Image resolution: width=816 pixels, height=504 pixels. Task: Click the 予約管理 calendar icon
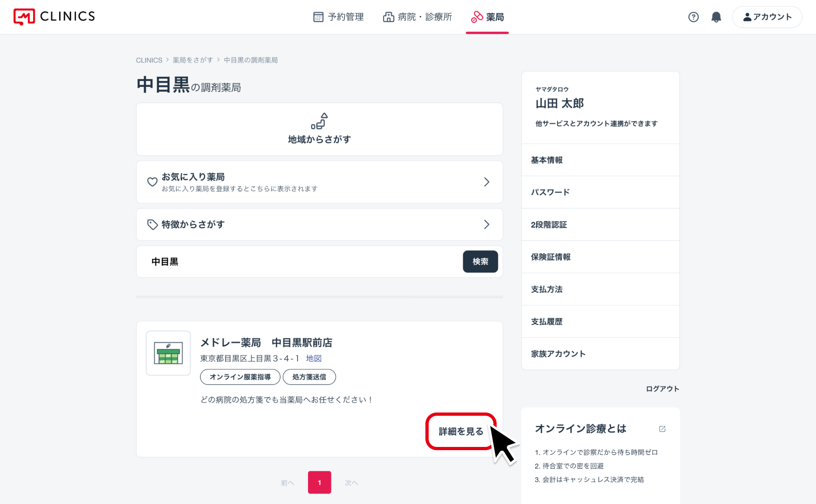(319, 17)
